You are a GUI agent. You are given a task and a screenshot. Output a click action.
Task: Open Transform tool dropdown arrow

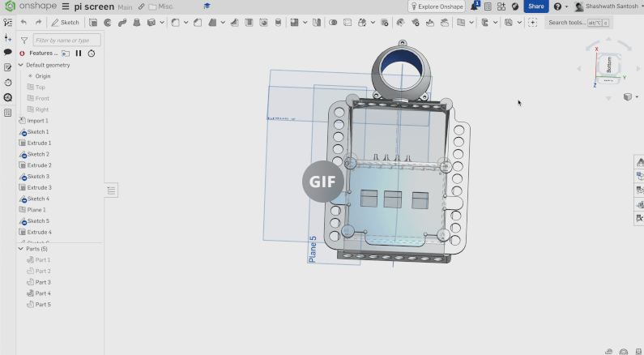[x=373, y=23]
